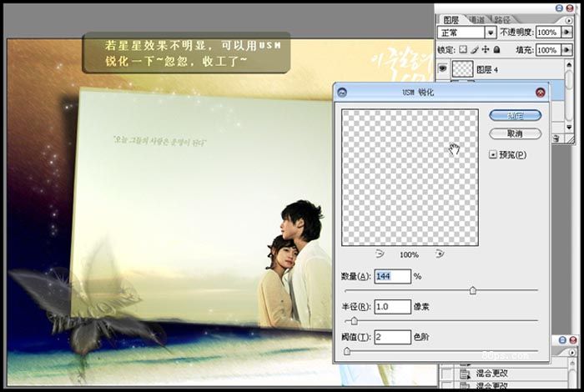Open the 不透明度 opacity slider arrow

coord(566,33)
